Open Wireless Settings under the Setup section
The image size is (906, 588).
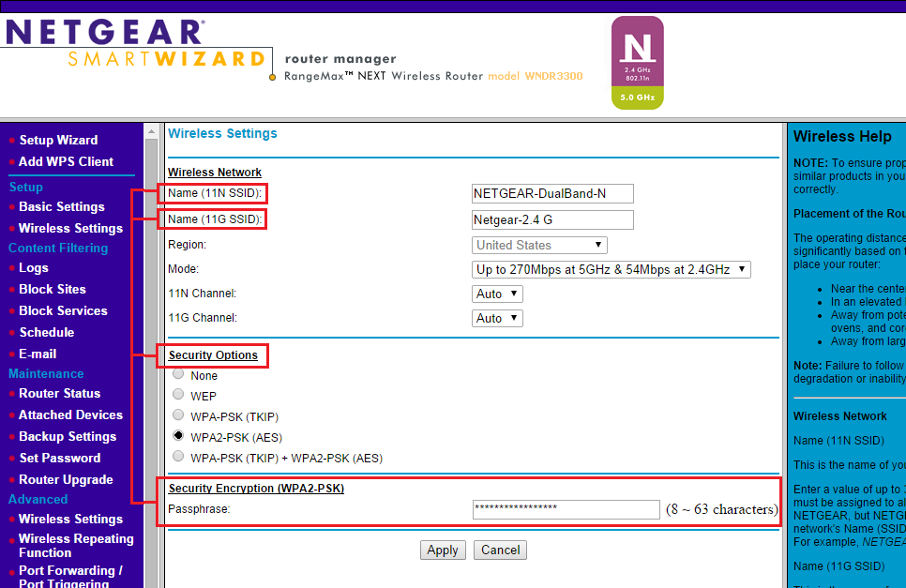[x=70, y=228]
